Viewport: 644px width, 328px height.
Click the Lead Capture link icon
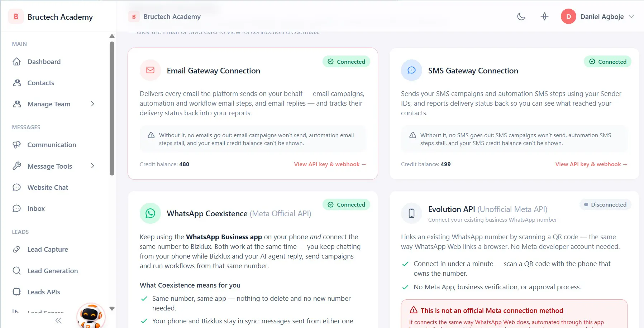pos(17,249)
